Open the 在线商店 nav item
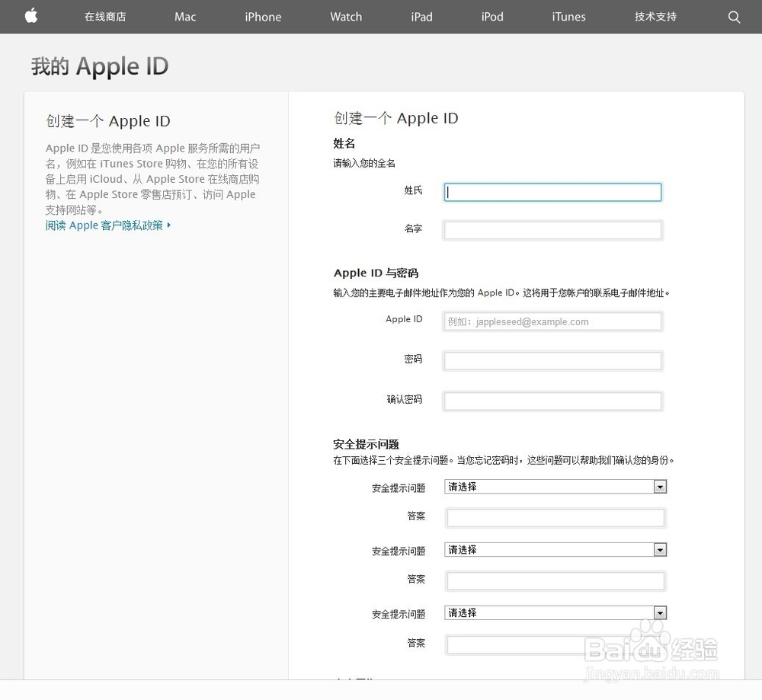 click(105, 17)
